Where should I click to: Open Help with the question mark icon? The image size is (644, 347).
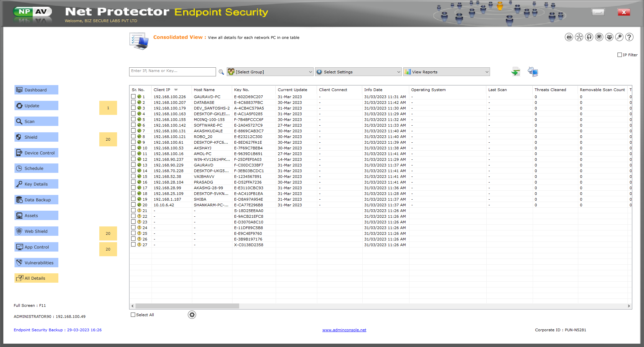click(x=629, y=37)
